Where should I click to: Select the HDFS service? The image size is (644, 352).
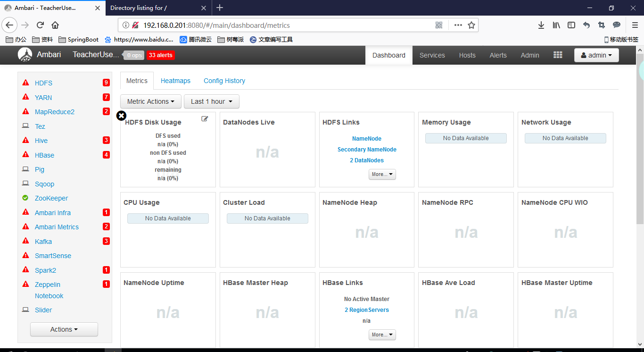click(x=43, y=83)
